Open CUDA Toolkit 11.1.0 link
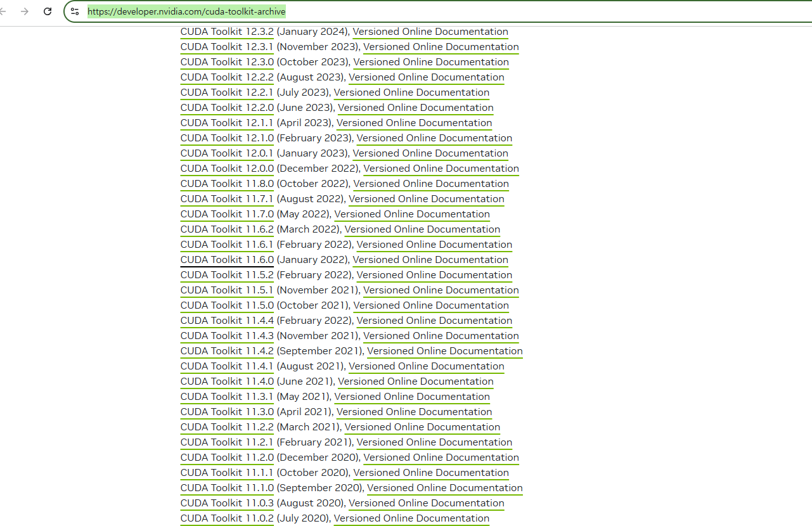812x526 pixels. point(227,488)
